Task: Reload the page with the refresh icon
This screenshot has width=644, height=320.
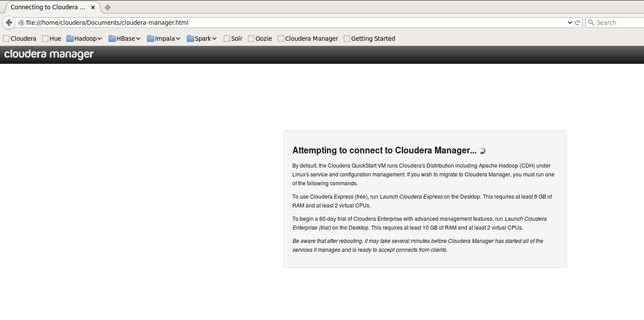Action: coord(577,23)
